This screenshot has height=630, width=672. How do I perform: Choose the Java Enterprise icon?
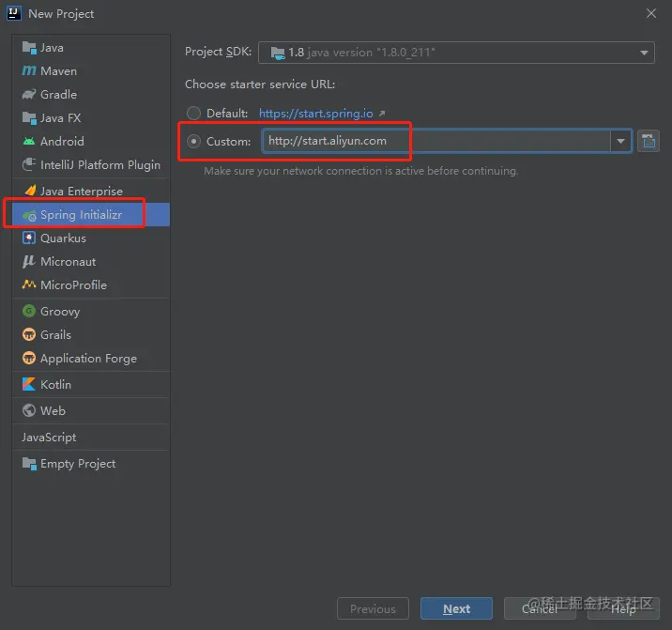[30, 191]
